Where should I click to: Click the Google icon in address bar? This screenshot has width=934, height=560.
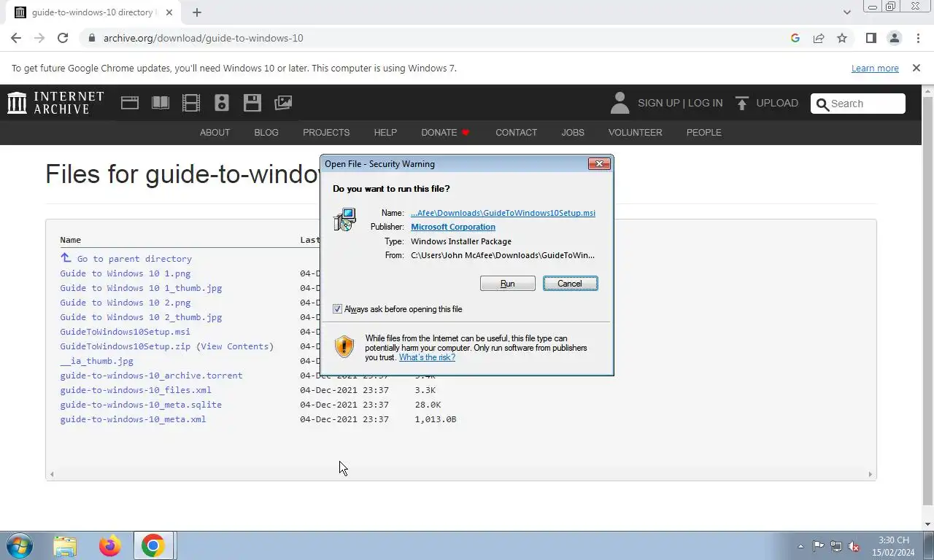point(795,38)
